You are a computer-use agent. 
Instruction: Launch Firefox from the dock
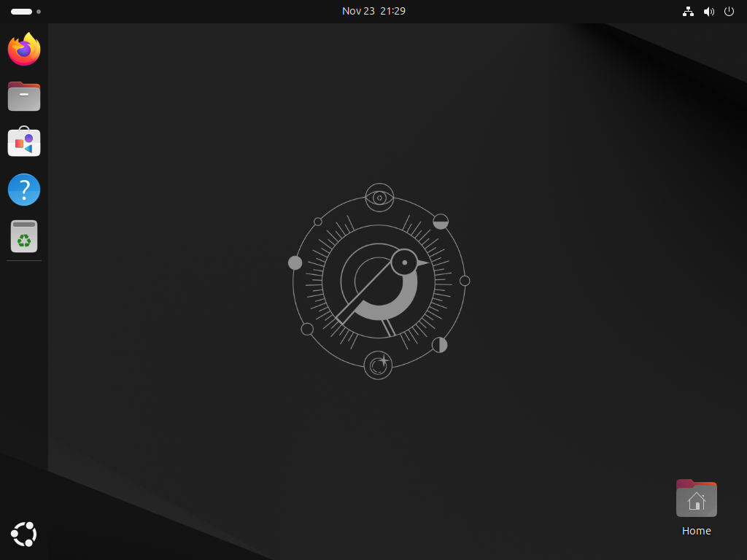coord(24,50)
